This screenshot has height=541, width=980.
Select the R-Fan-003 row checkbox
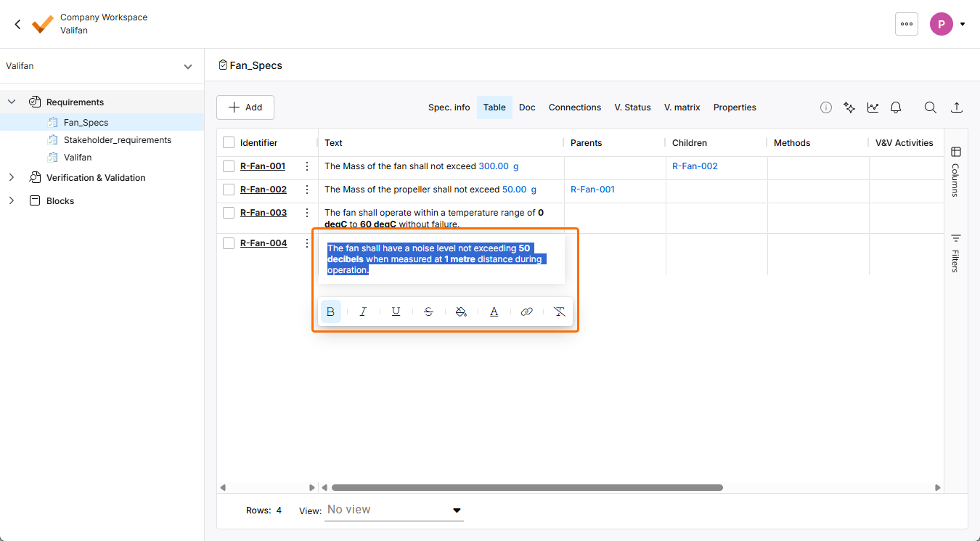(229, 213)
